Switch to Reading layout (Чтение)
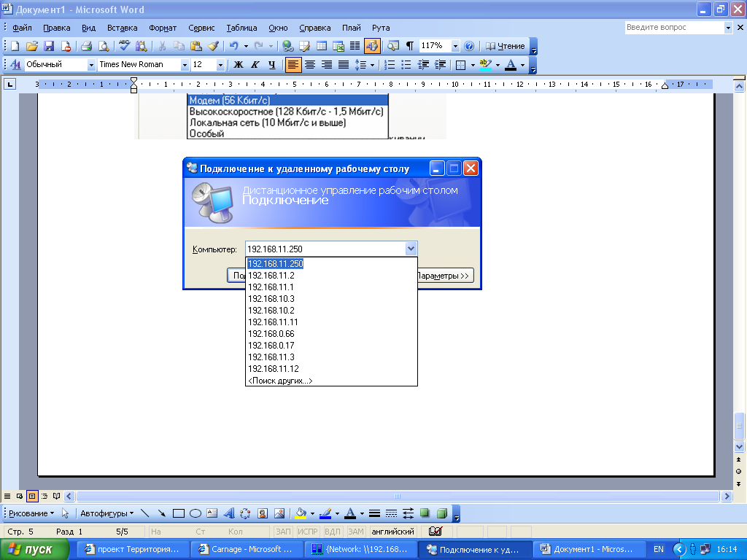The width and height of the screenshot is (747, 560). pyautogui.click(x=505, y=46)
